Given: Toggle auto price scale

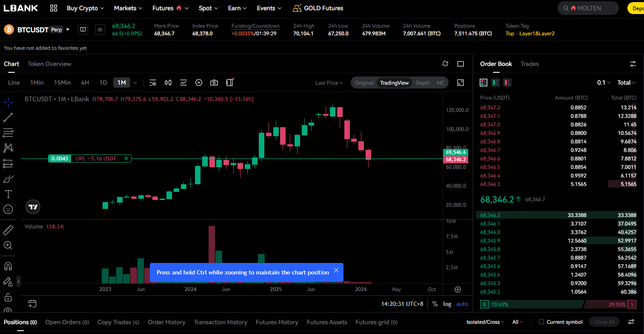Looking at the screenshot, I should pyautogui.click(x=462, y=304).
